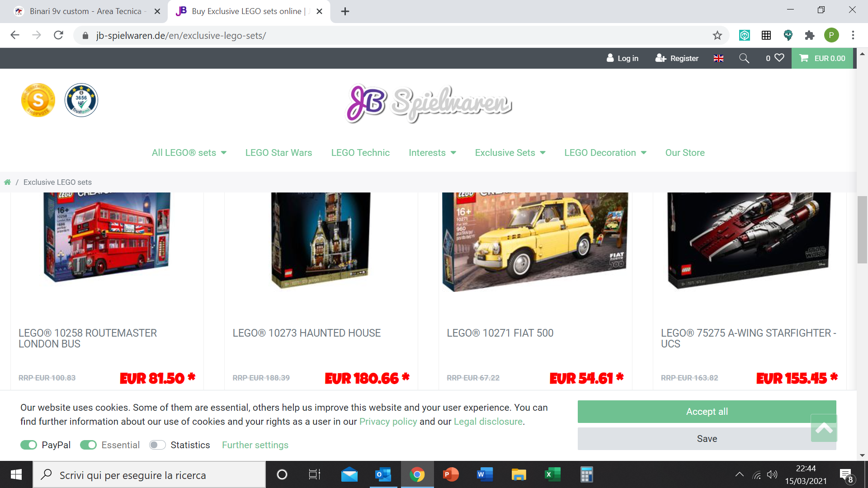Reload the current page

coord(58,35)
